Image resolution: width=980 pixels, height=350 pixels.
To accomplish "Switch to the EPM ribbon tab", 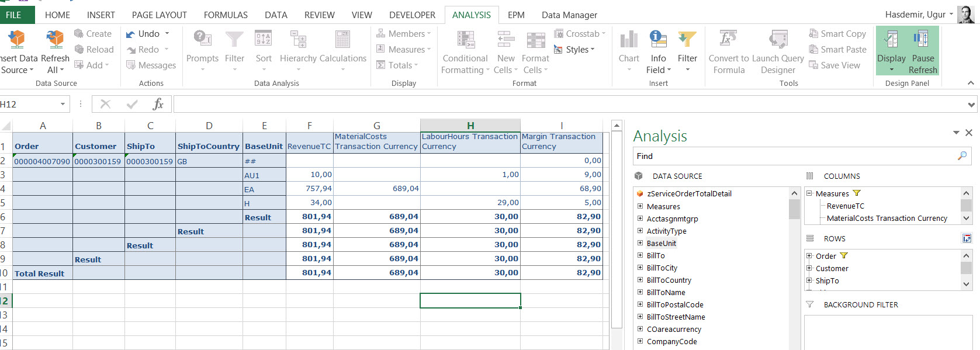I will click(x=516, y=15).
